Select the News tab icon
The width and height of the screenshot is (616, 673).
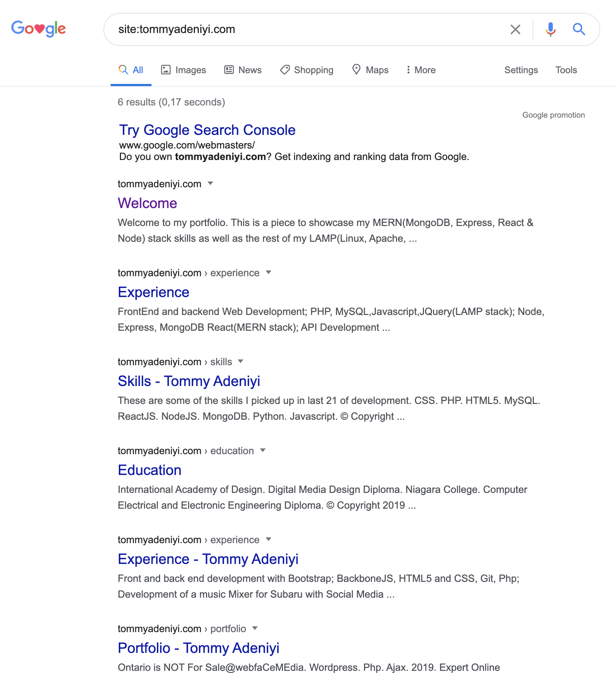coord(229,70)
